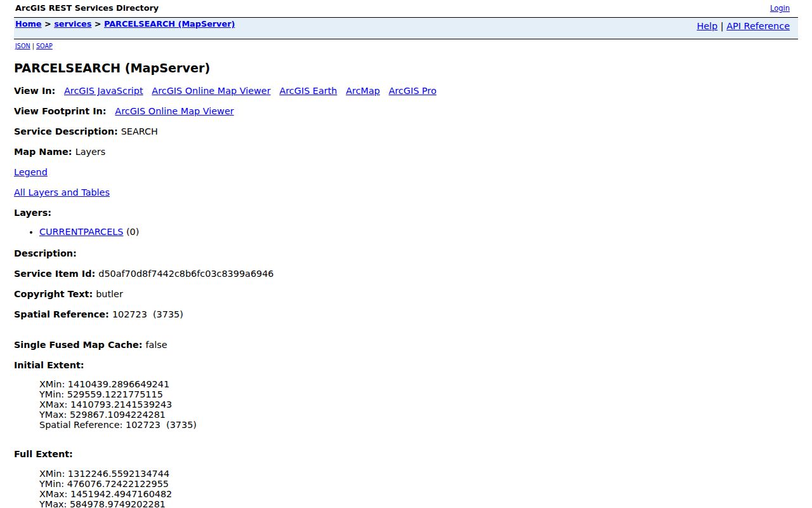View in ArcGIS Online Map Viewer
The image size is (812, 508).
[x=211, y=91]
